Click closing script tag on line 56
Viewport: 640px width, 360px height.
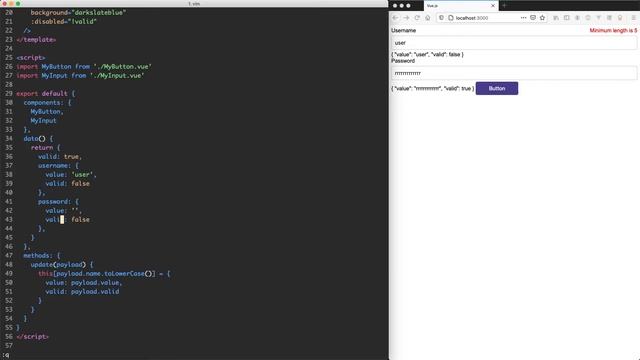(33, 337)
